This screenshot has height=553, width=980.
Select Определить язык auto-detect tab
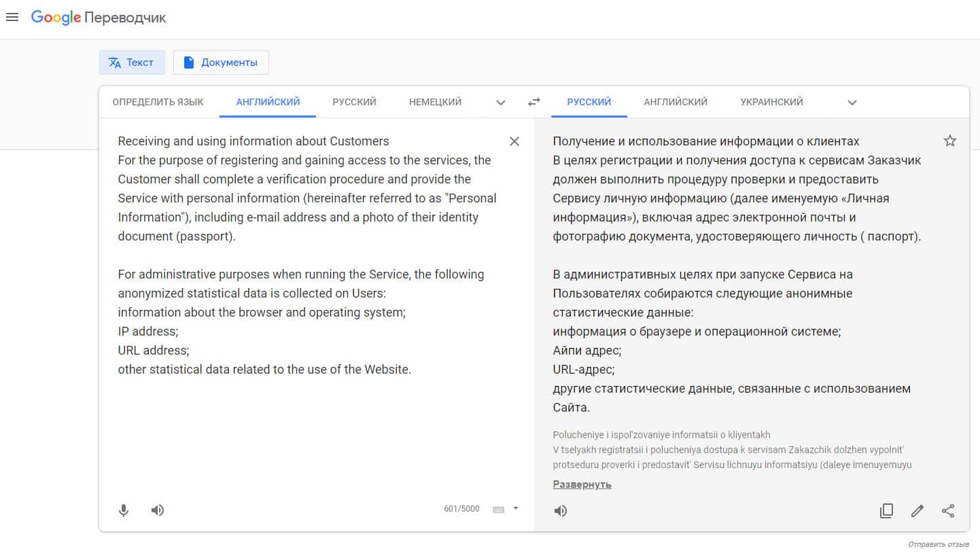point(158,102)
